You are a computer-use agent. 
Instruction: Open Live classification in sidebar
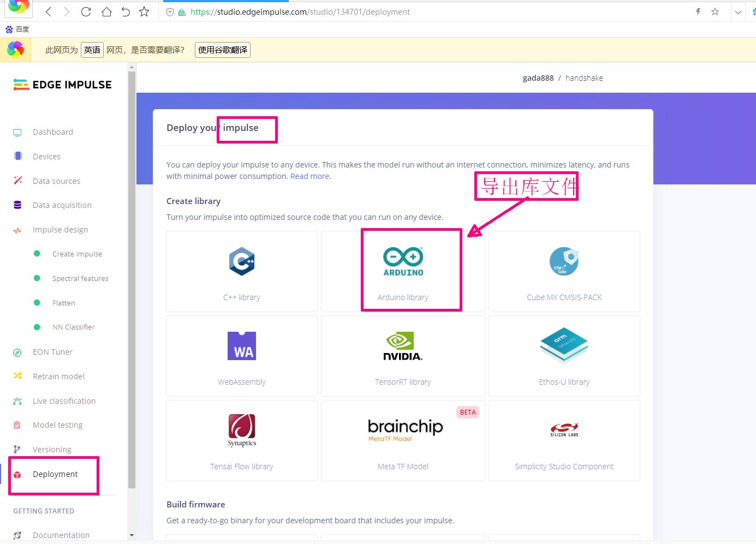(x=64, y=401)
